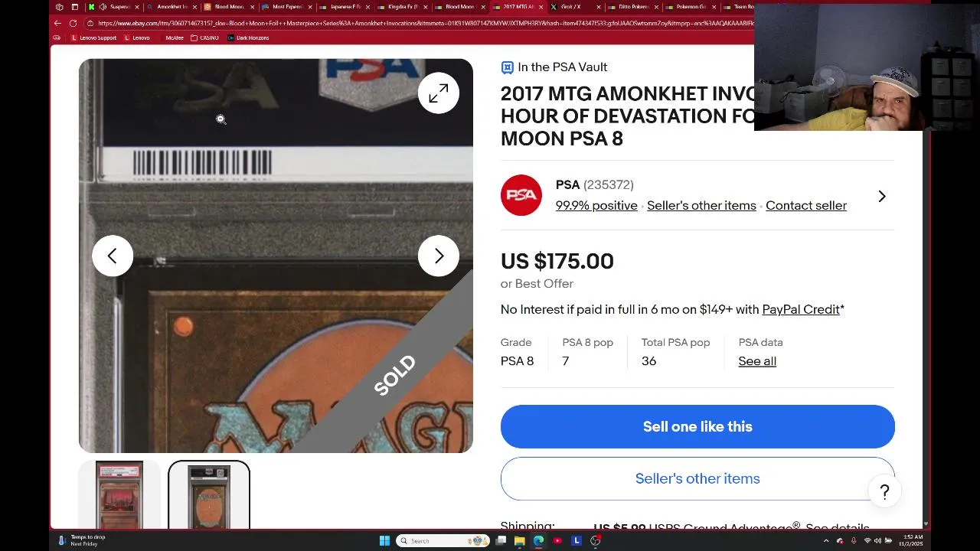Open the 99.9% positive feedback link
980x551 pixels.
[x=596, y=205]
